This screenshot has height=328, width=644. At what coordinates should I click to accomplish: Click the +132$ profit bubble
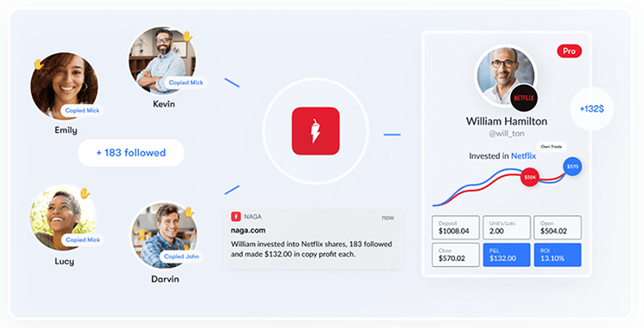592,109
